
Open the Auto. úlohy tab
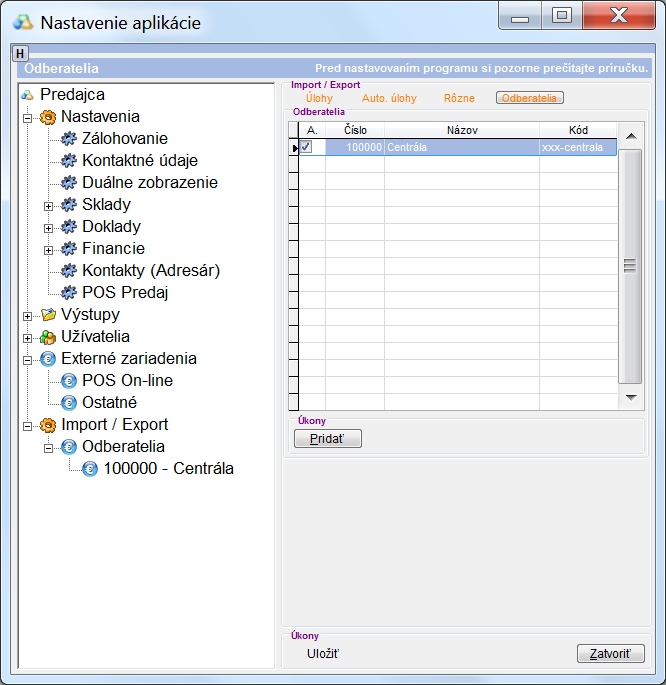(x=389, y=98)
